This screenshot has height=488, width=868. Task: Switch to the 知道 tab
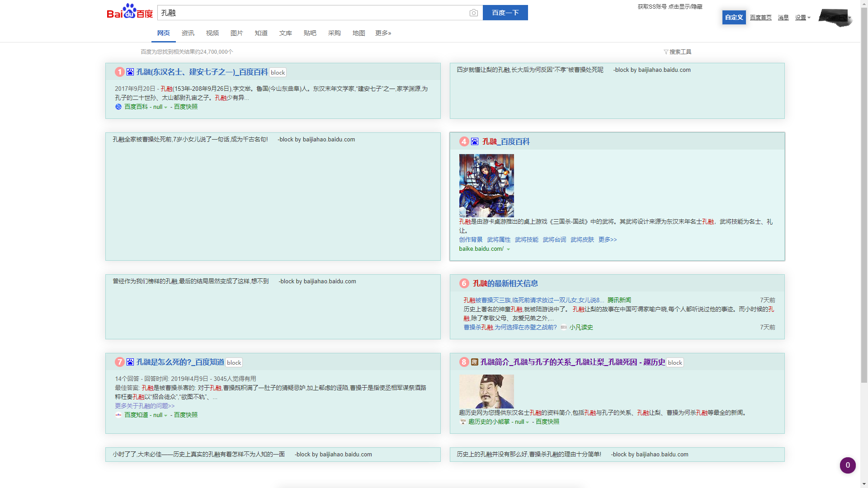click(x=261, y=33)
